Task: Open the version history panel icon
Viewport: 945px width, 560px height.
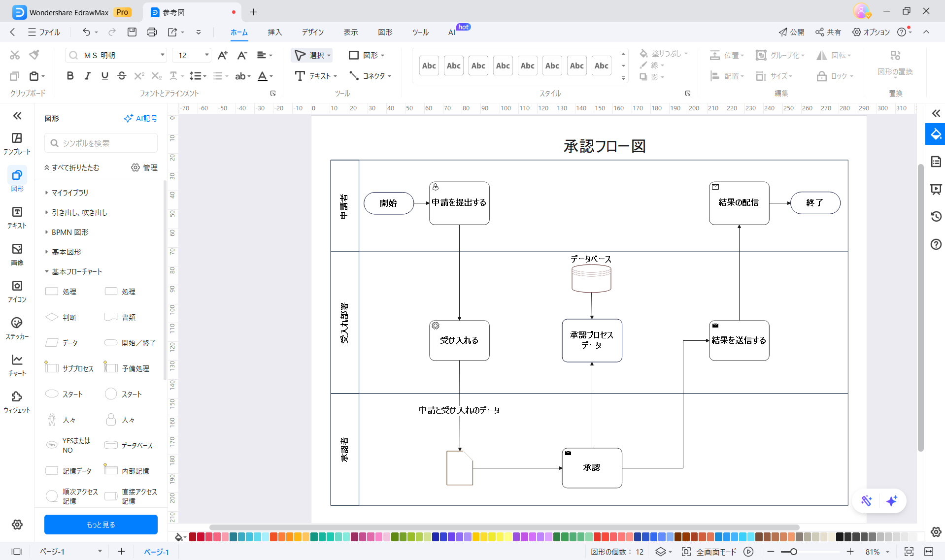Action: (936, 216)
